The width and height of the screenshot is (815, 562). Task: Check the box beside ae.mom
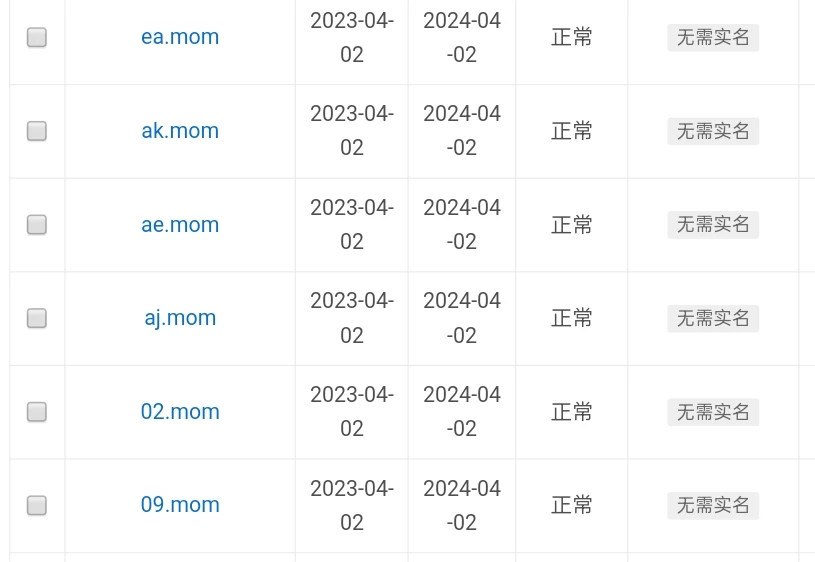click(37, 225)
